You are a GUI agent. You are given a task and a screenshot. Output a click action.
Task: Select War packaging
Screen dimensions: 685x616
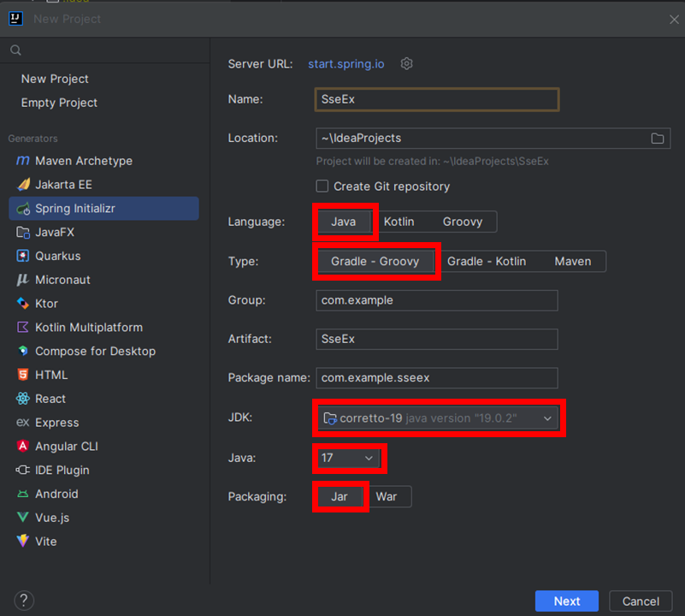click(387, 496)
